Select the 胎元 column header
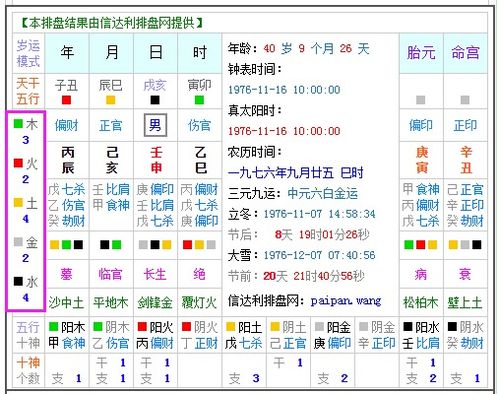 point(421,53)
